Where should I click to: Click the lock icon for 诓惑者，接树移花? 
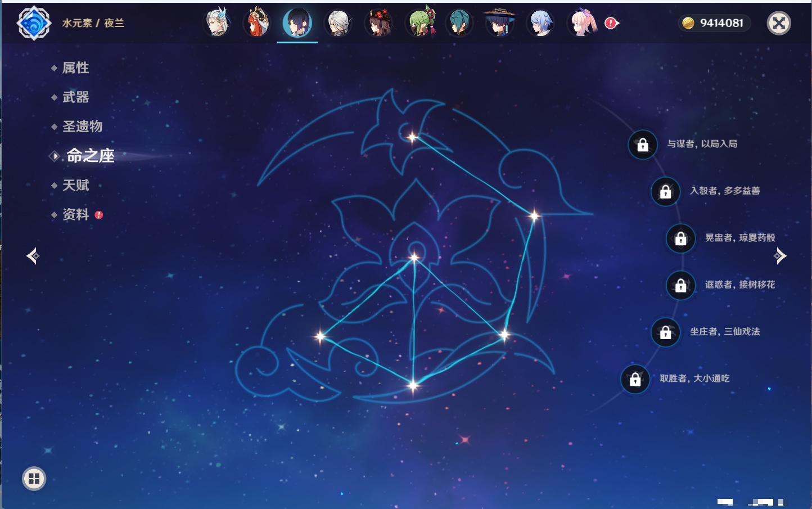pyautogui.click(x=680, y=285)
